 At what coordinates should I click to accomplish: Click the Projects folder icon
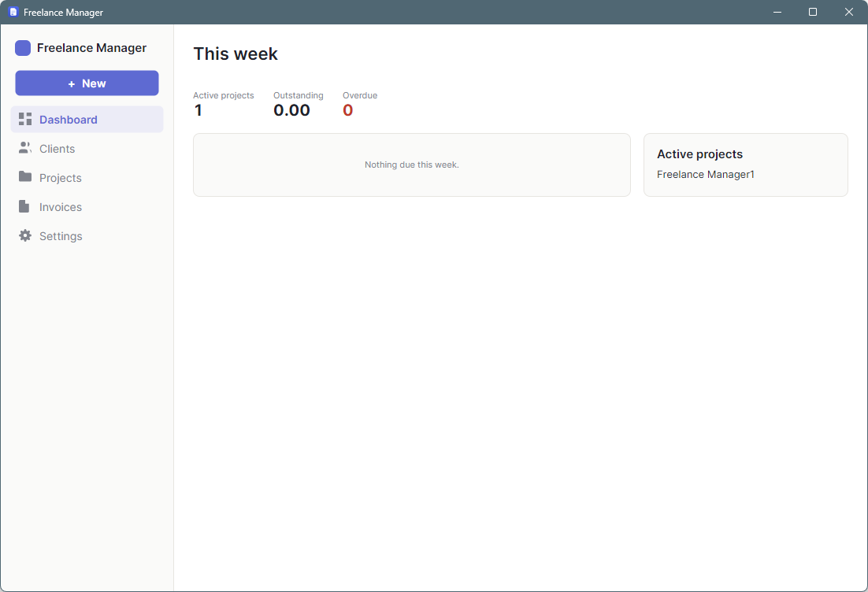click(x=25, y=176)
